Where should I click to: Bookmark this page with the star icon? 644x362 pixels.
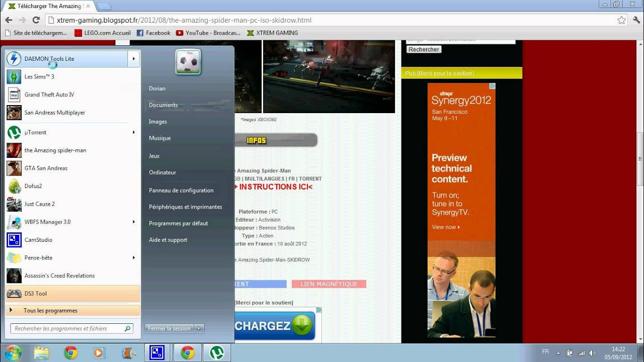pyautogui.click(x=621, y=20)
